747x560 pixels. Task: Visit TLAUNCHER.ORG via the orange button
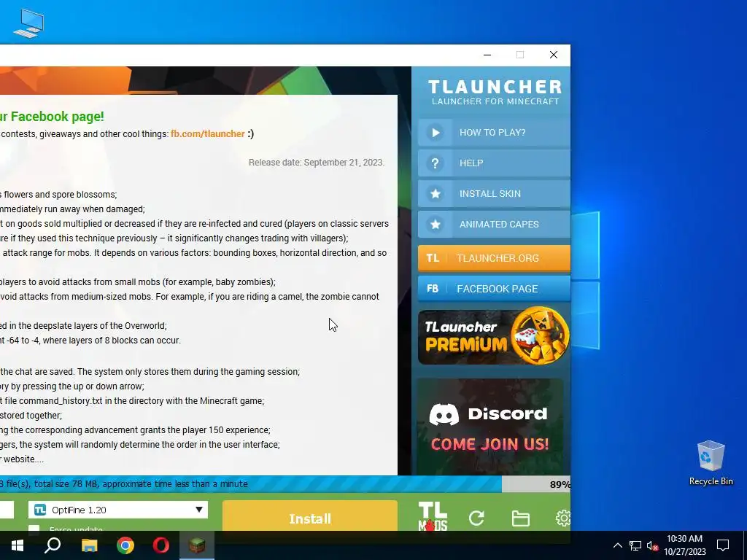494,258
